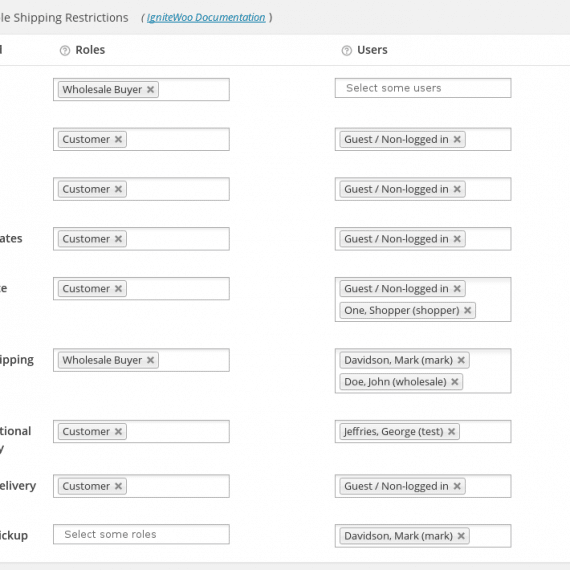570x570 pixels.
Task: Remove Davidson, Mark tag beside 'Select some roles'
Action: 461,536
